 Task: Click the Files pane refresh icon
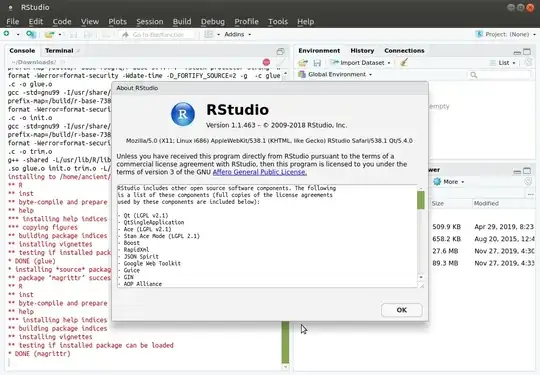[x=528, y=182]
